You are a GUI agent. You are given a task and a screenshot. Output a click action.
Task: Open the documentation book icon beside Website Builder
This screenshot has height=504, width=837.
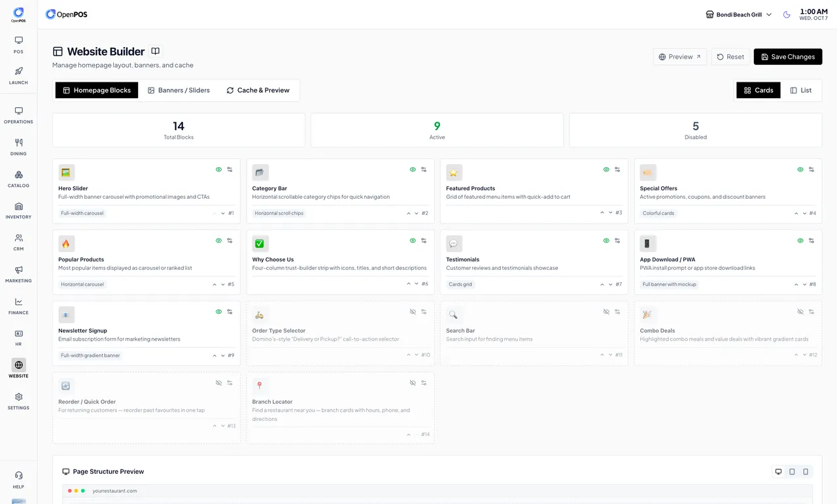(155, 51)
